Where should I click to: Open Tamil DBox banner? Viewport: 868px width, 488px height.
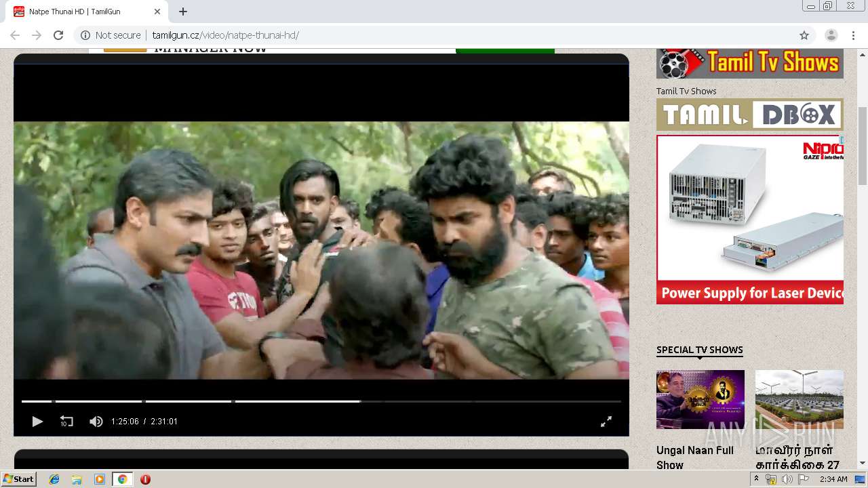coord(750,115)
